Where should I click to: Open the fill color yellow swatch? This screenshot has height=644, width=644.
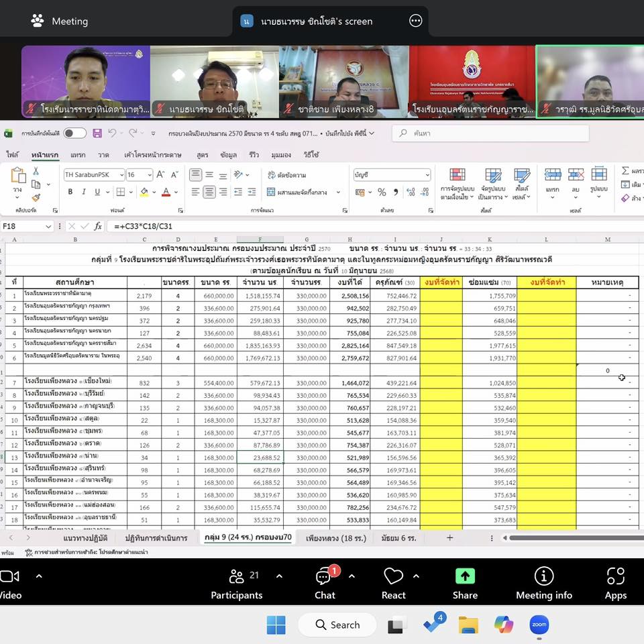(x=144, y=192)
